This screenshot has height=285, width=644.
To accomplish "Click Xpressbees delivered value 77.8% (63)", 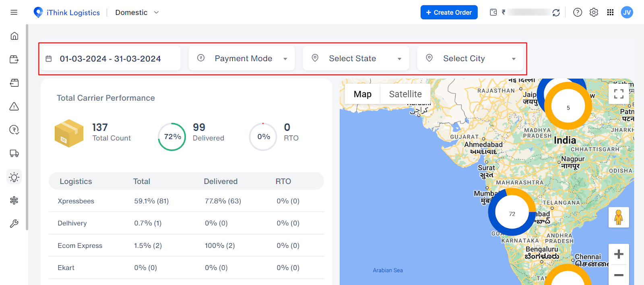I will point(223,201).
